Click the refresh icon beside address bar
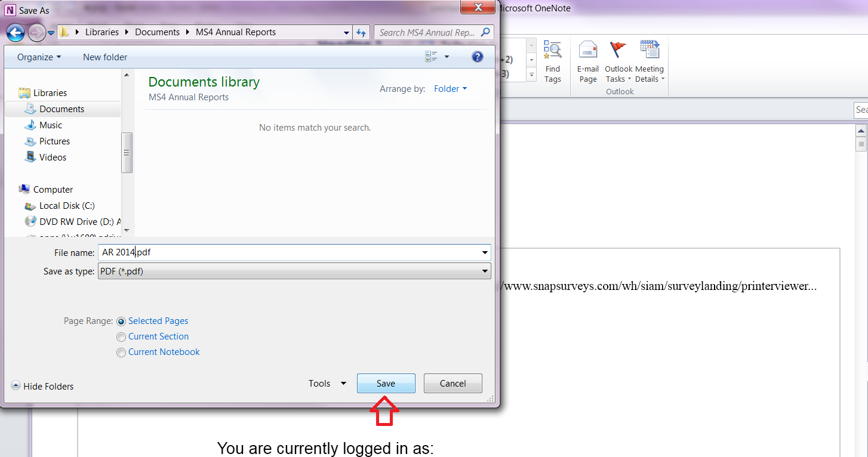868x457 pixels. [x=361, y=33]
